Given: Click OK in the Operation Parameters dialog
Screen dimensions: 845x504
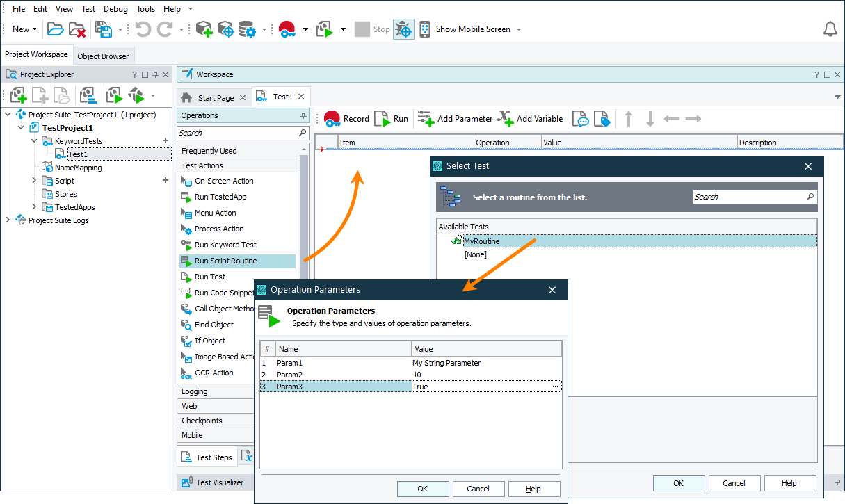Looking at the screenshot, I should pyautogui.click(x=423, y=489).
